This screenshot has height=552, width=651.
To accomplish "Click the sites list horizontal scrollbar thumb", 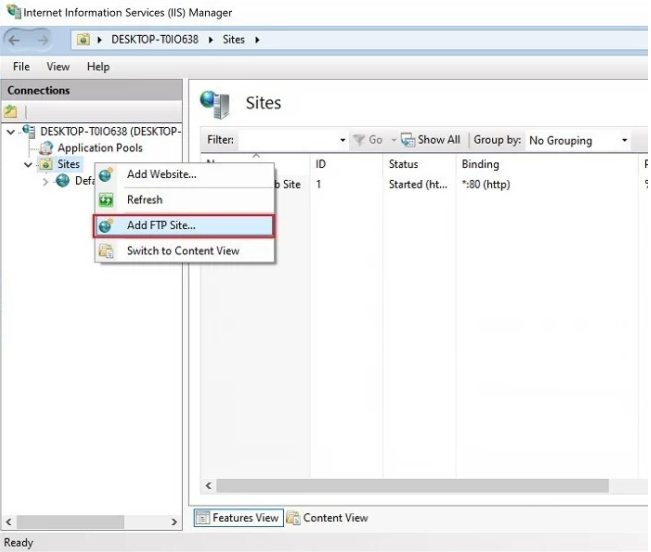I will click(x=413, y=486).
